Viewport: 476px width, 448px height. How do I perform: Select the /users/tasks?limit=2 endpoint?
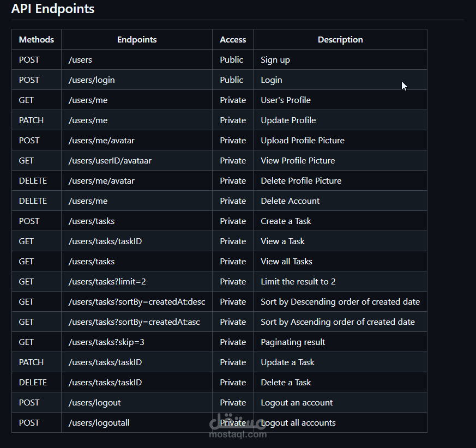tap(107, 282)
